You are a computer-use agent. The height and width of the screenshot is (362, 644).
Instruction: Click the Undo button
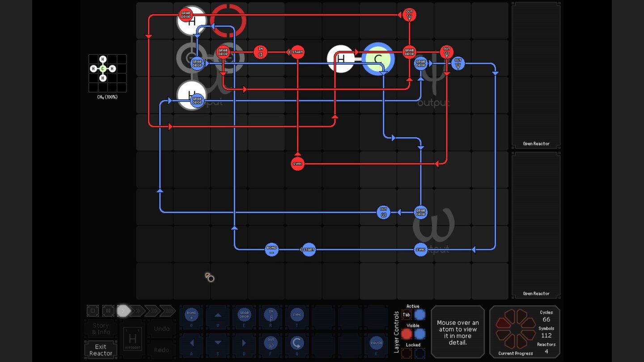(x=161, y=329)
